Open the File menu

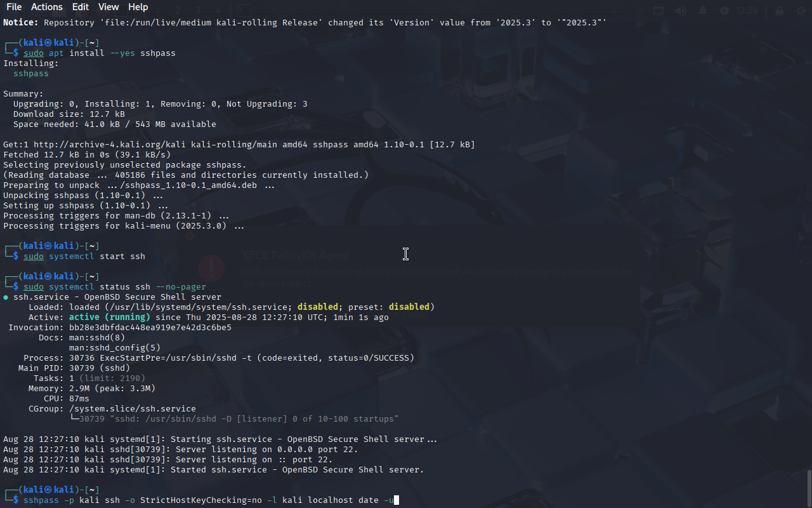13,7
